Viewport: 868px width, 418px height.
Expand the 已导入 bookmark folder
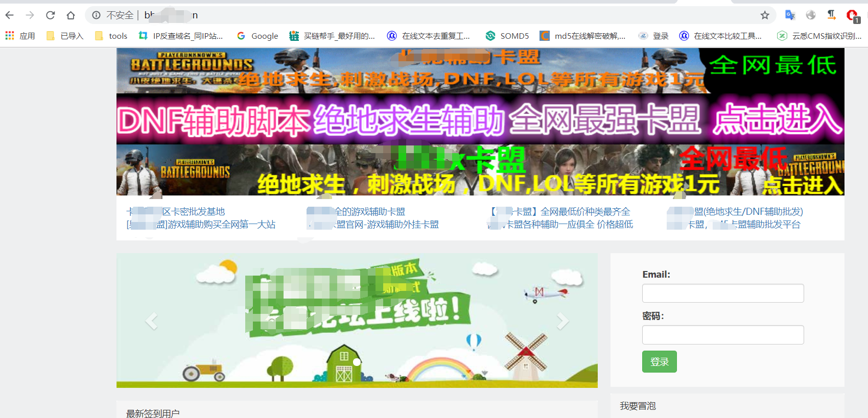pyautogui.click(x=65, y=36)
